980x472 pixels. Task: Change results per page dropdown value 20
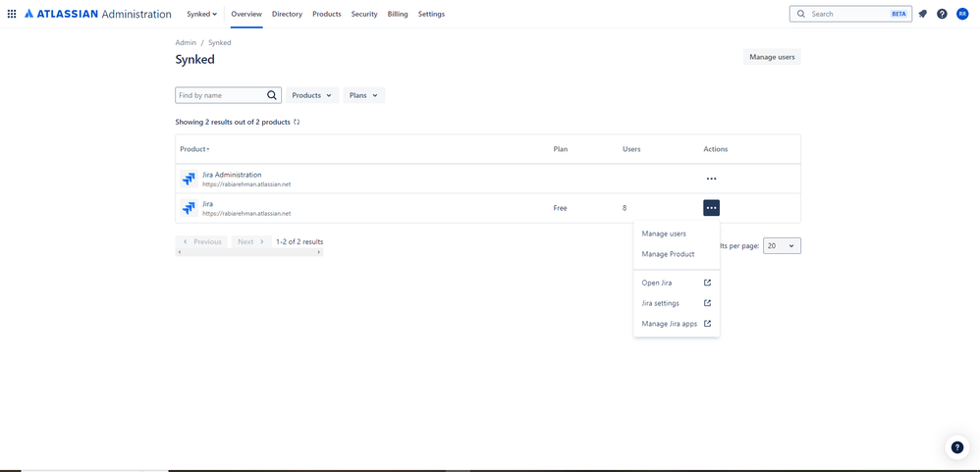tap(782, 246)
